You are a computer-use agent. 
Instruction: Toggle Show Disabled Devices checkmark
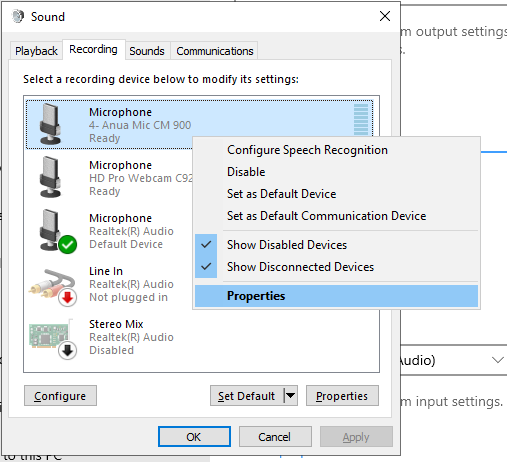point(206,245)
